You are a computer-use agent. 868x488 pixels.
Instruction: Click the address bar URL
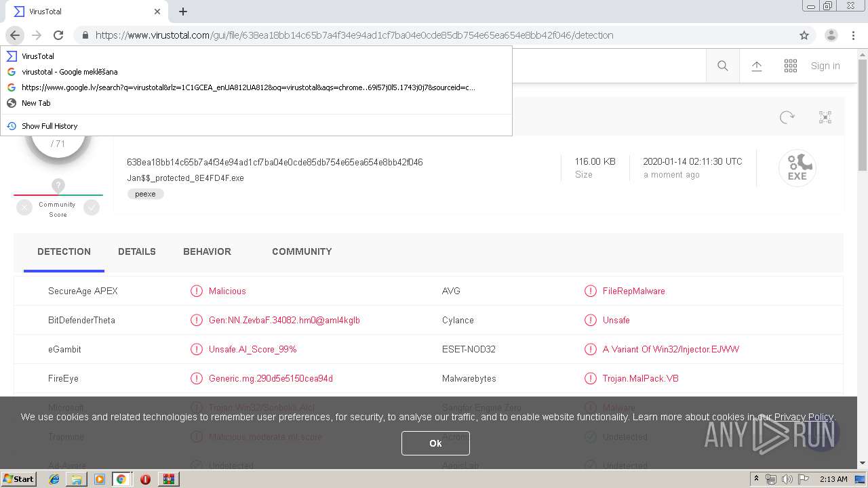(354, 35)
